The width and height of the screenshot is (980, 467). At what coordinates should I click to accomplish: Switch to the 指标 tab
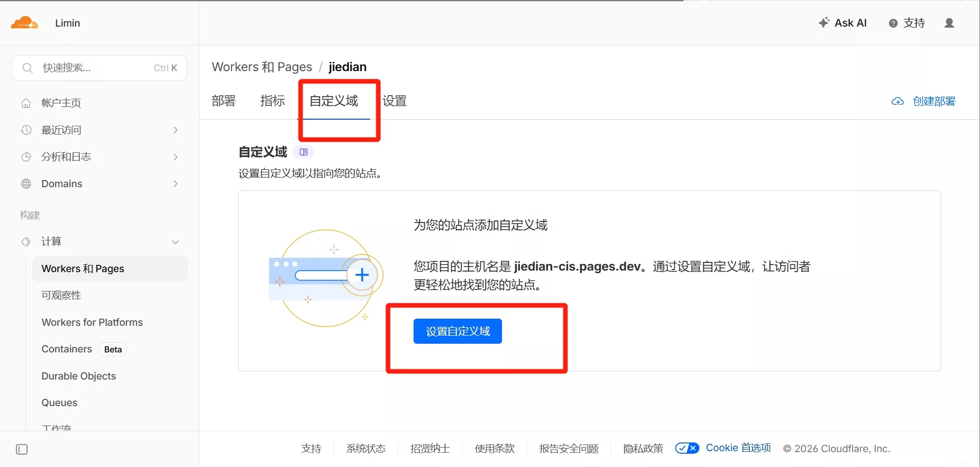(272, 101)
